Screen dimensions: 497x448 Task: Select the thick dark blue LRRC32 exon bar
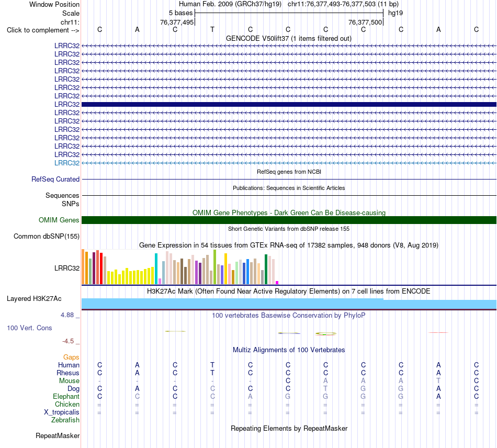point(289,104)
